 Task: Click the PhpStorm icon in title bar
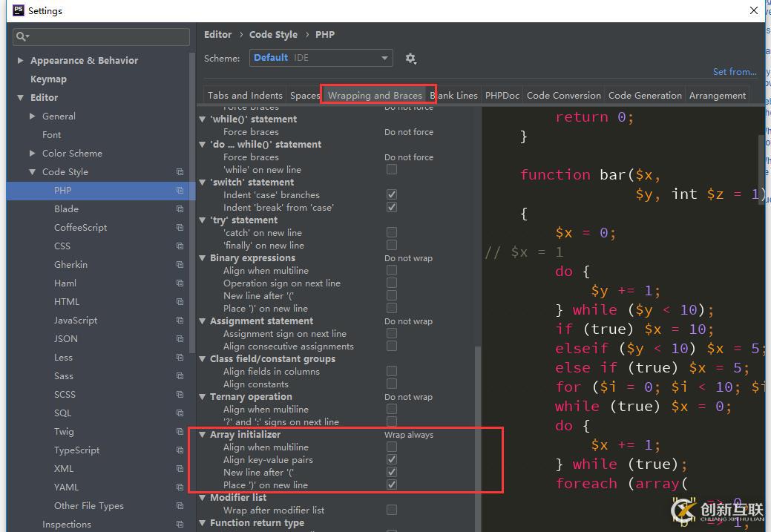click(x=18, y=10)
